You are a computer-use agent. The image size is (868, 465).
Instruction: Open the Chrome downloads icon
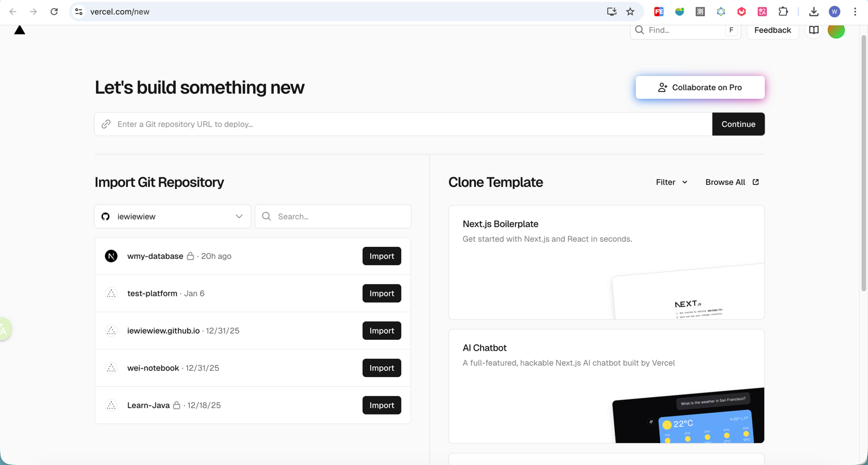point(813,11)
